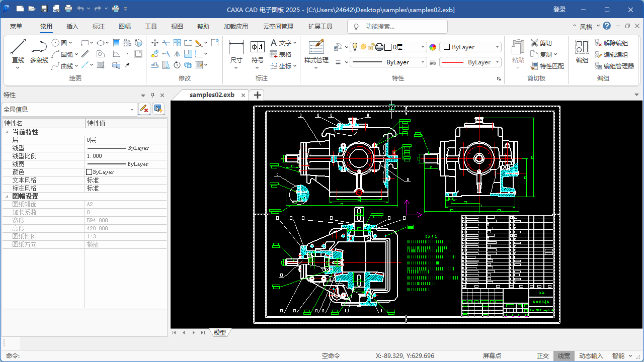Click the 尺寸 dimension tool icon

(236, 47)
